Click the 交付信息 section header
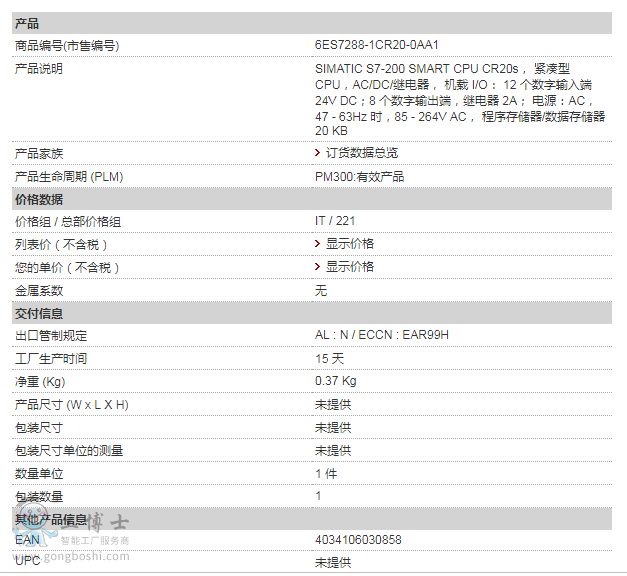Screen dimensions: 627x576 312,313
